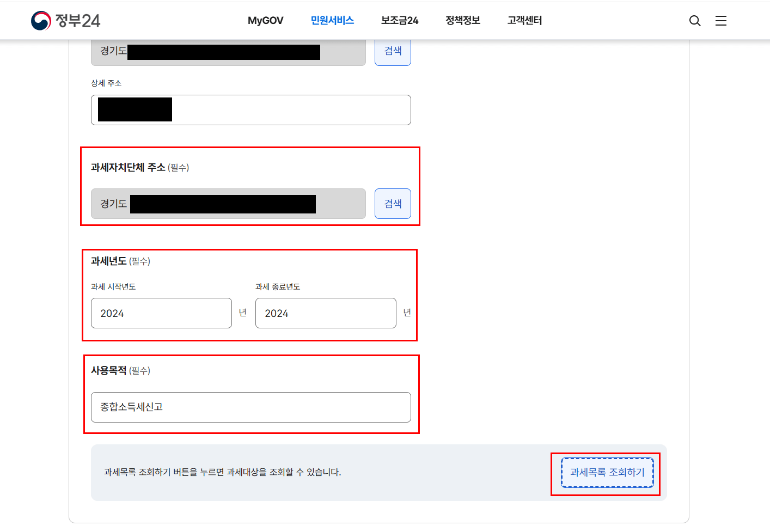The height and width of the screenshot is (532, 770).
Task: Open the site search magnifier icon
Action: pos(695,20)
